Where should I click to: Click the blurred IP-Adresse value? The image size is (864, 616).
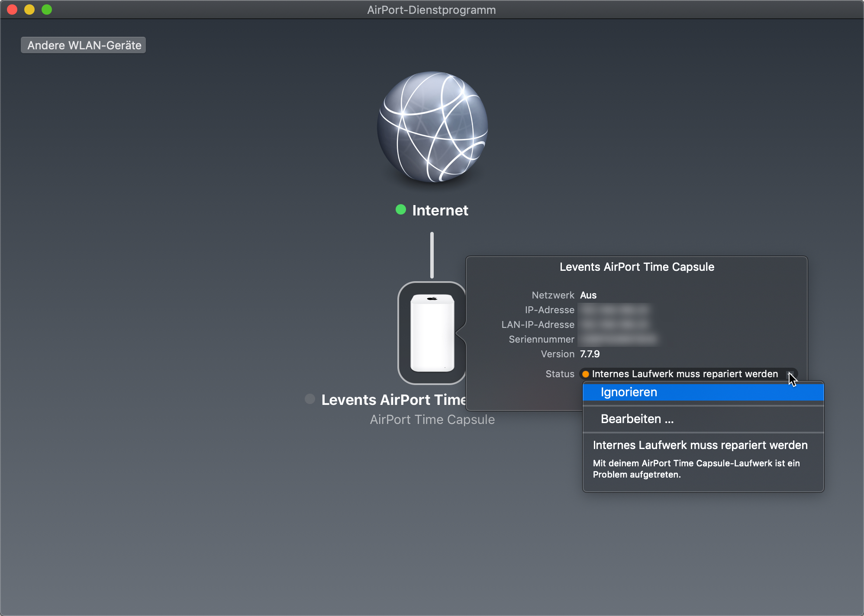point(615,310)
